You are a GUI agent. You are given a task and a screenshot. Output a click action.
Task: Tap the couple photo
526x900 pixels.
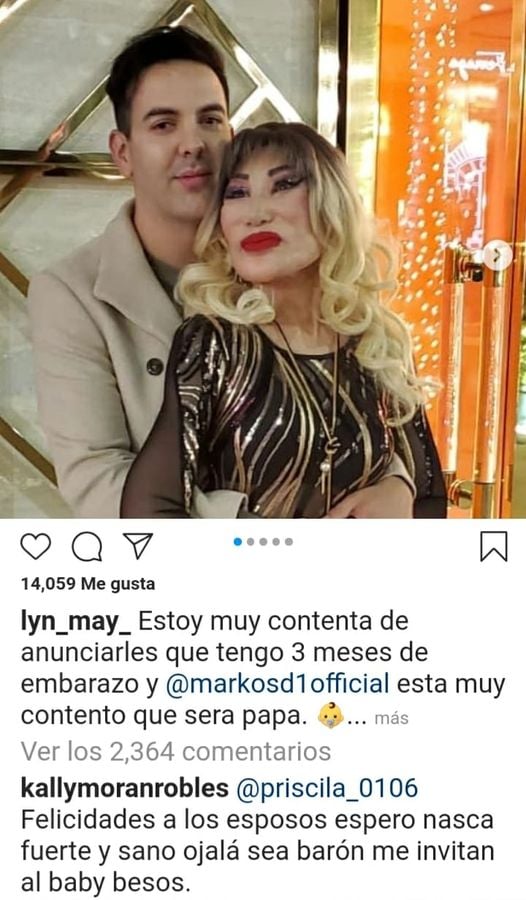coord(263,259)
